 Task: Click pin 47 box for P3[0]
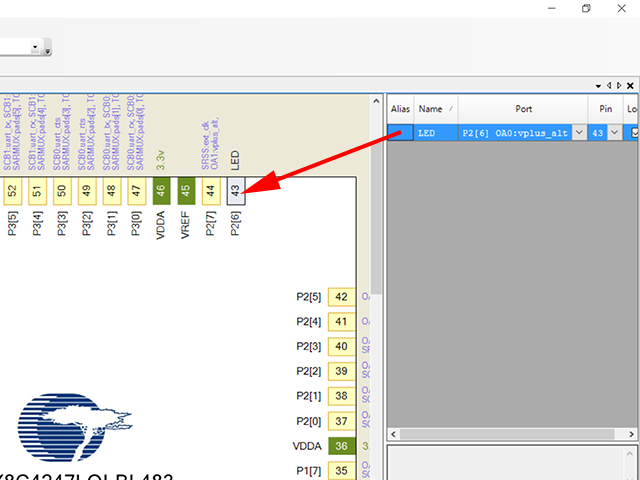coord(136,191)
